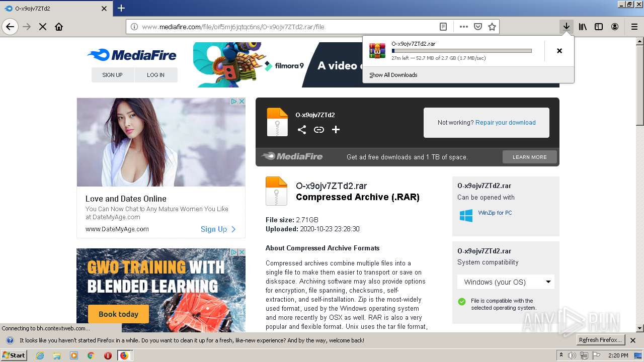Bookmark this page with the star icon

(492, 27)
